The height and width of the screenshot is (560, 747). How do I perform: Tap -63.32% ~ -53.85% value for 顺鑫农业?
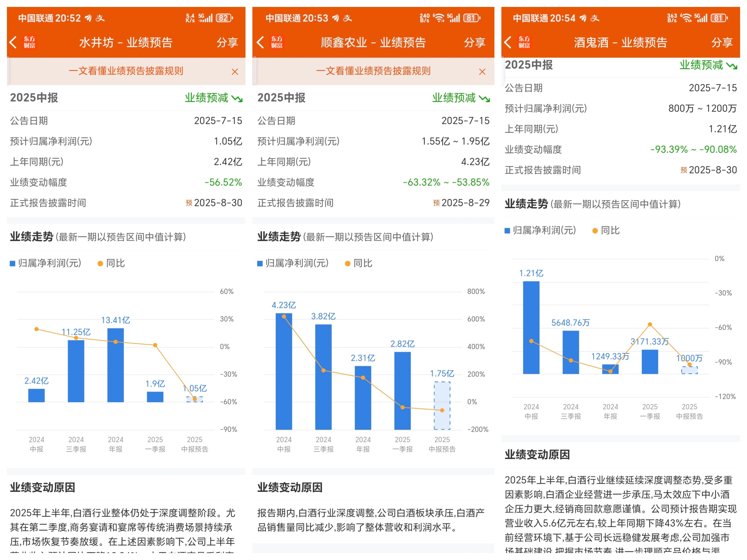tap(446, 182)
